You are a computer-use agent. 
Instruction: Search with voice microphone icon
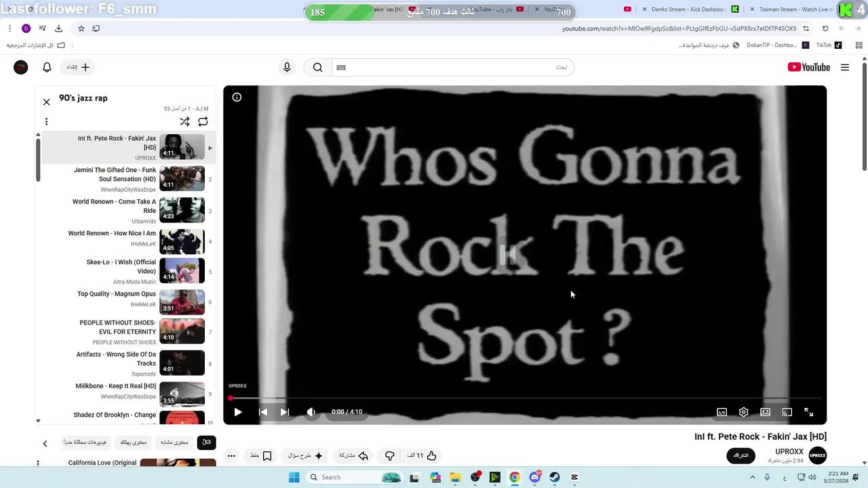pos(287,67)
